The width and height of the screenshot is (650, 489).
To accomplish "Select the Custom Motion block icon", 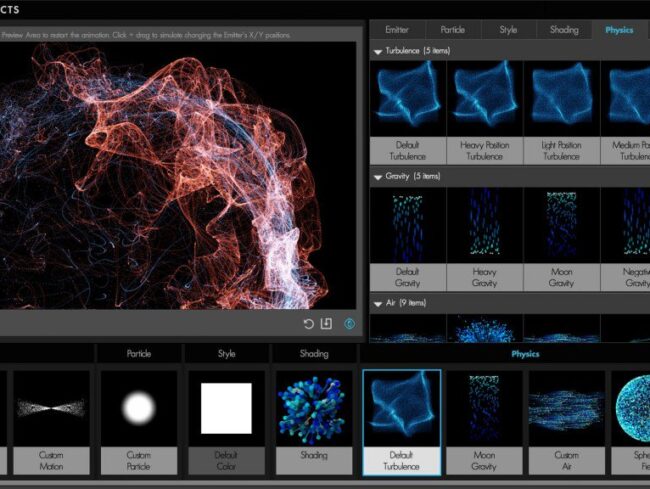I will point(51,408).
